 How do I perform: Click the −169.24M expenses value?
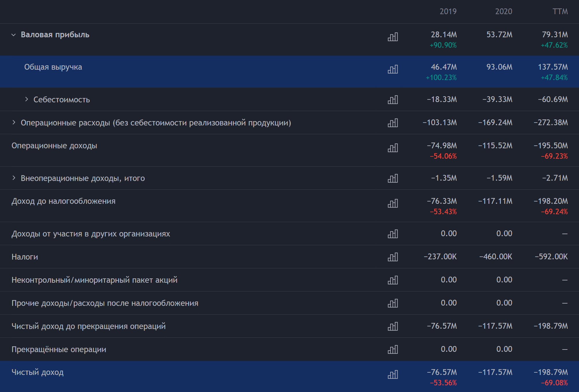click(495, 123)
